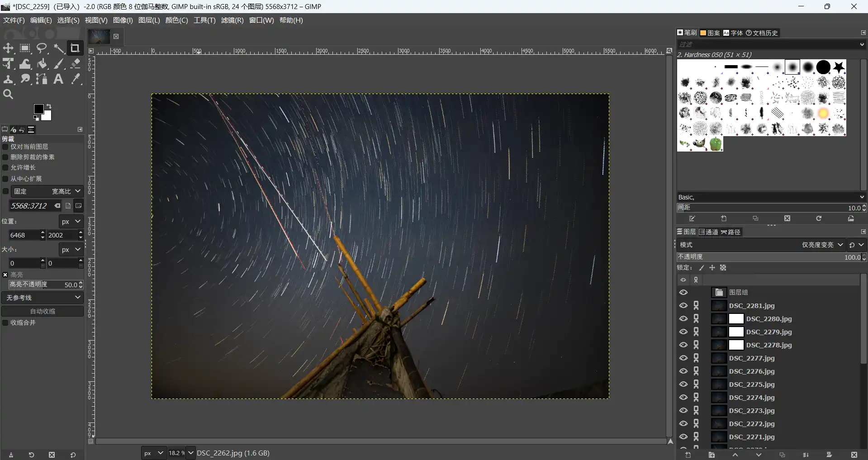
Task: Enable '仅对当前图层' checkbox
Action: pos(6,147)
